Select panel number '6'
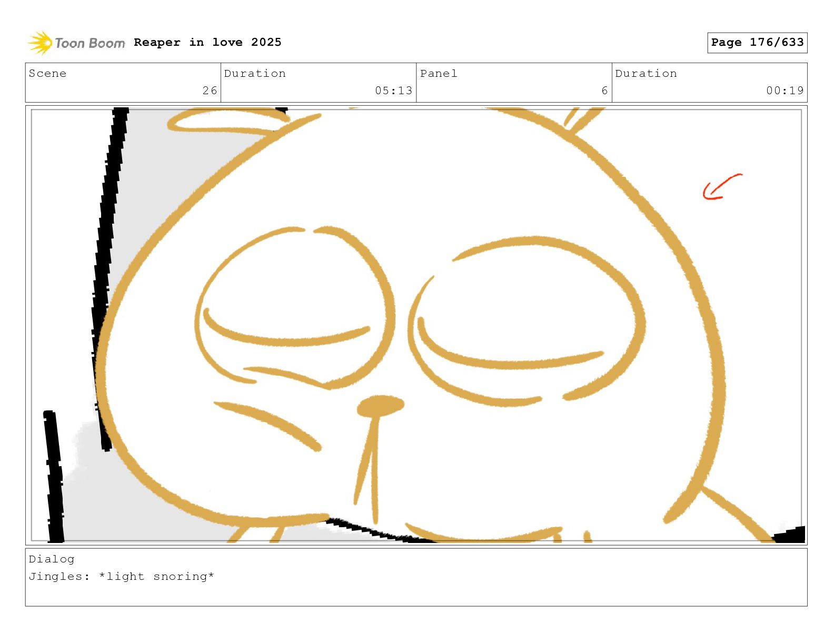Screen dimensions: 834x644 (604, 90)
